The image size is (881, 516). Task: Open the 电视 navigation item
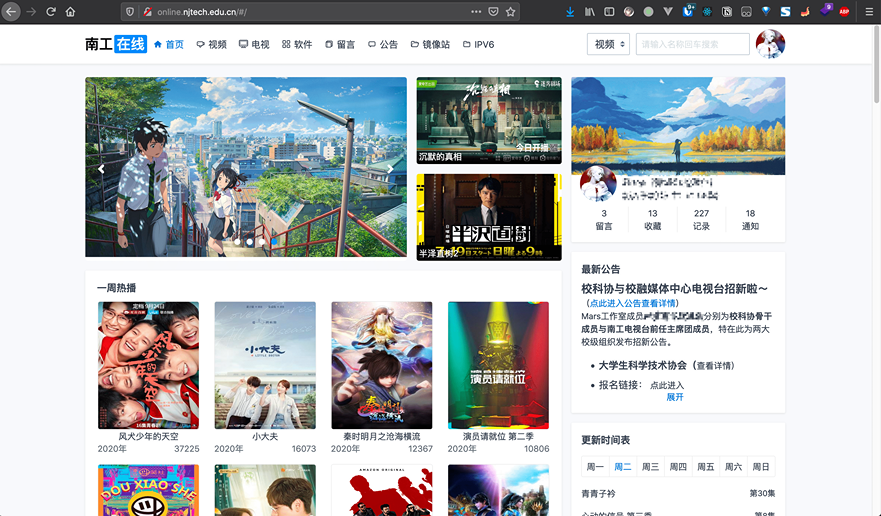(x=254, y=45)
